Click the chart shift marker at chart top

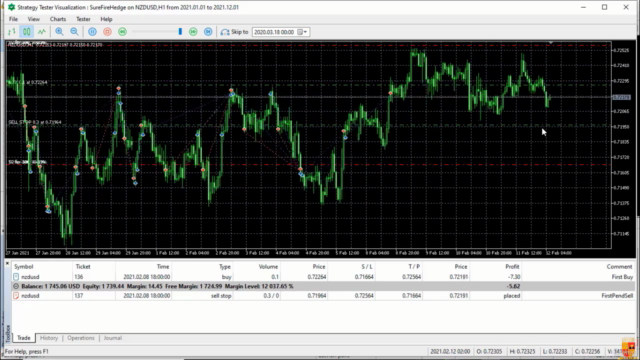(x=550, y=42)
